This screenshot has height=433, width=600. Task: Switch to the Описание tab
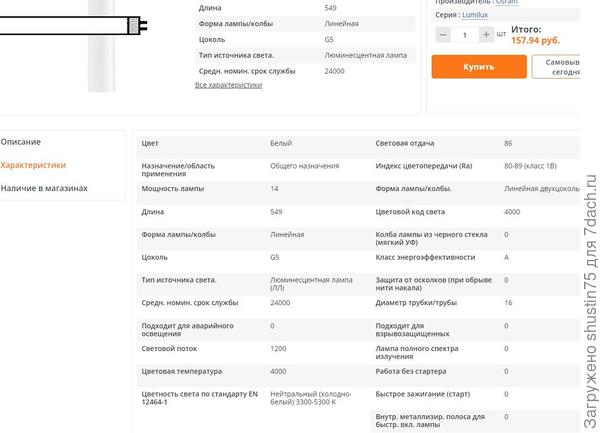tap(21, 142)
